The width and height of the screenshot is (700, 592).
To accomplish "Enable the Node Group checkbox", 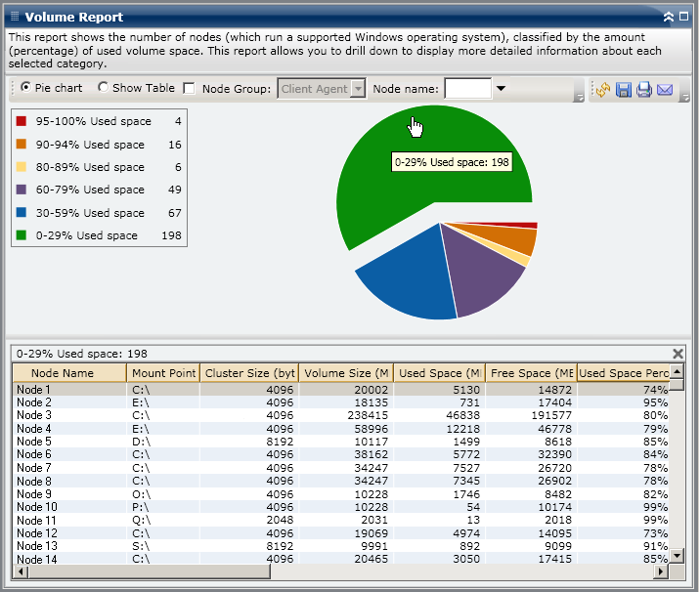I will [x=189, y=88].
